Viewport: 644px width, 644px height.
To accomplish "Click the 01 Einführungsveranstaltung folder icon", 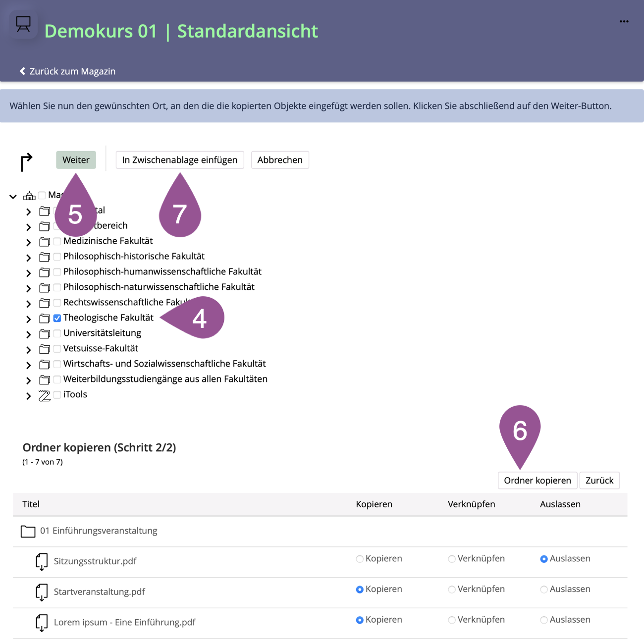I will coord(28,532).
